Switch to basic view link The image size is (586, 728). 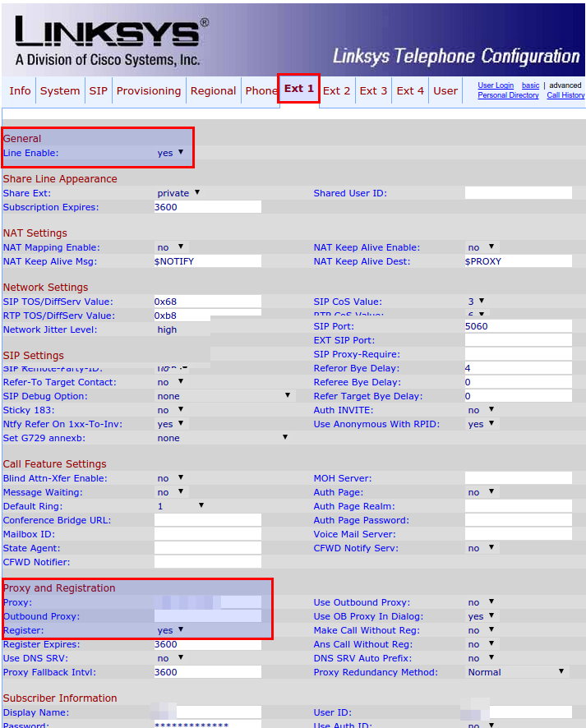(x=530, y=85)
